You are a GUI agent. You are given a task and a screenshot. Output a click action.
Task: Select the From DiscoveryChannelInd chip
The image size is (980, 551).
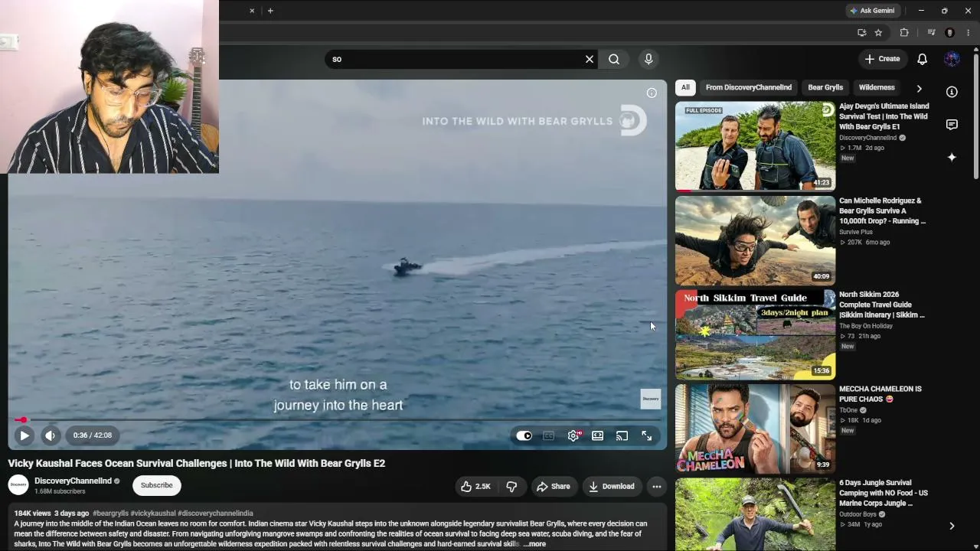coord(749,87)
